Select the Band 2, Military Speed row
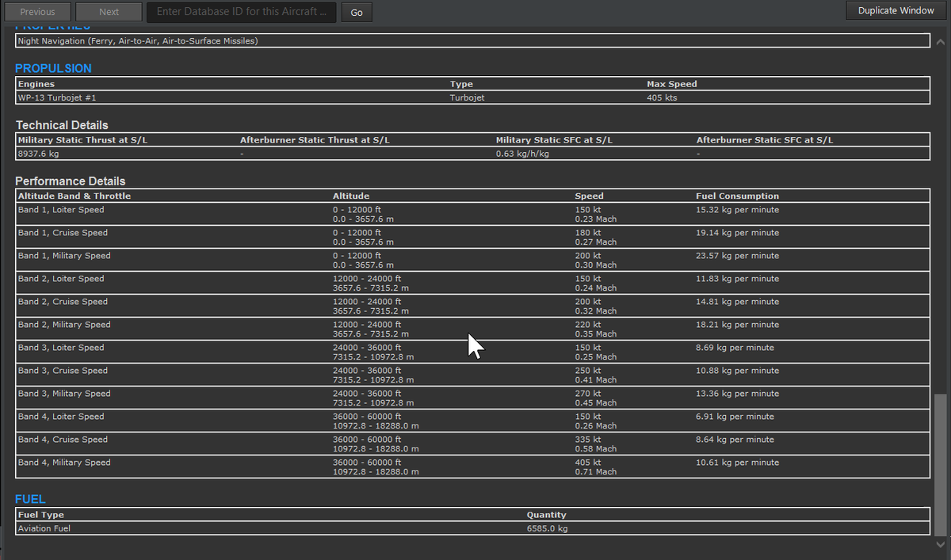Image resolution: width=951 pixels, height=560 pixels. [x=472, y=330]
